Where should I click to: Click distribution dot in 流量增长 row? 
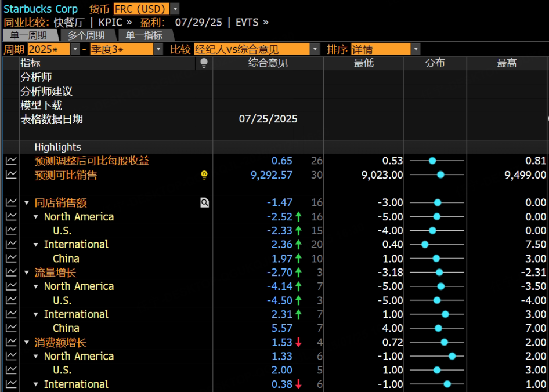[x=439, y=273]
